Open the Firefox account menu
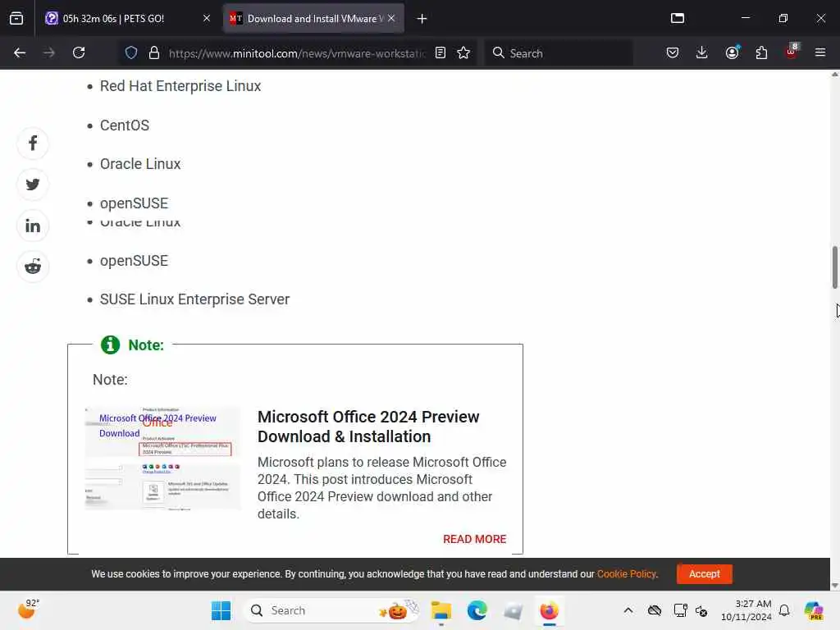 point(733,52)
